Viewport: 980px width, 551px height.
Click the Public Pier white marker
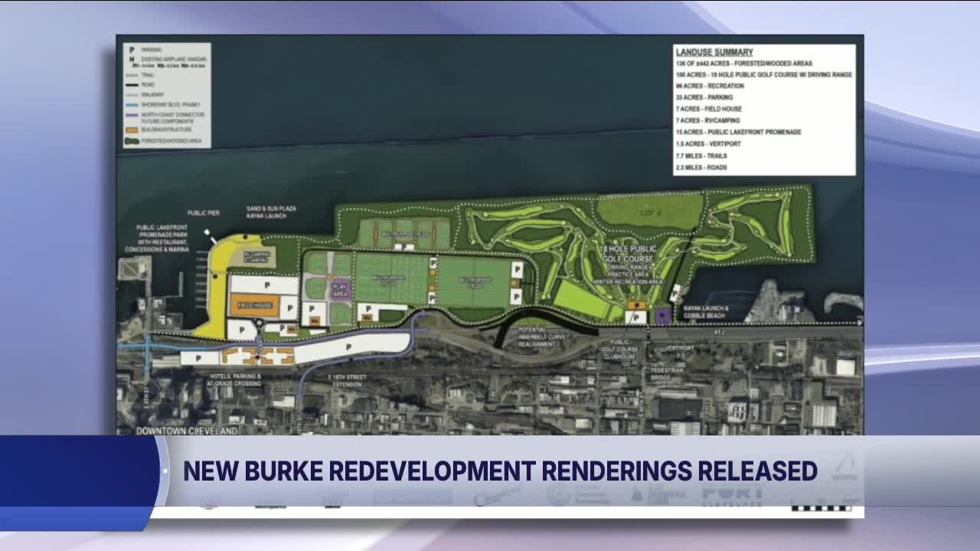pos(206,231)
